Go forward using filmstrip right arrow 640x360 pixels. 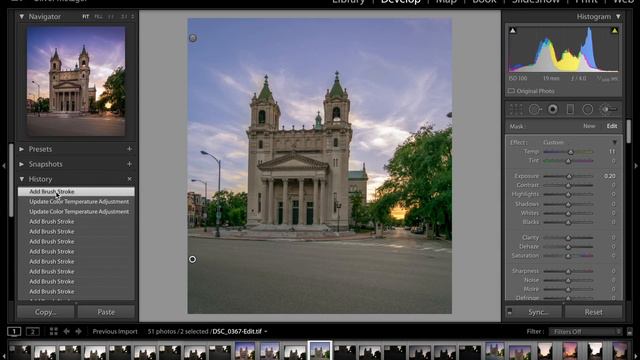[78, 331]
